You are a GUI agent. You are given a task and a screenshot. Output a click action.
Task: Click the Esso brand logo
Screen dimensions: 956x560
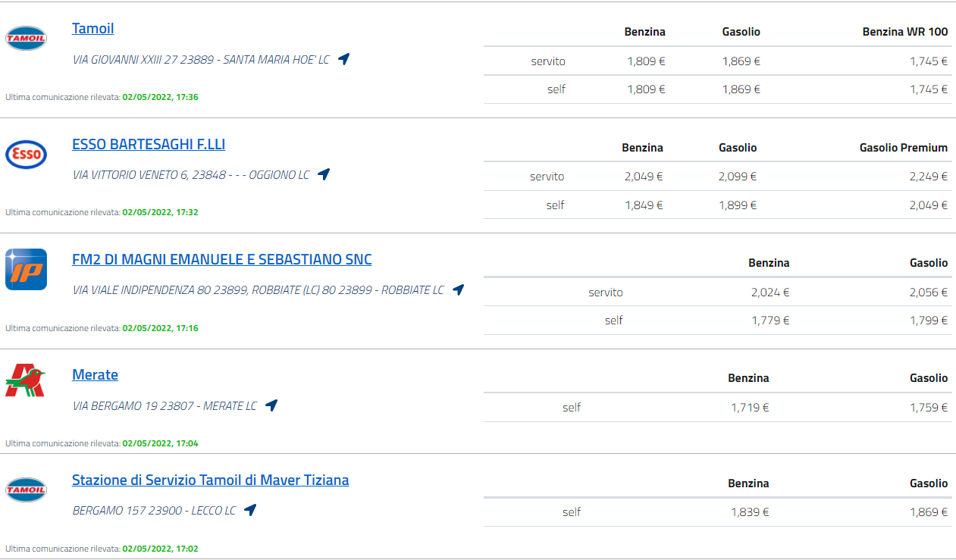26,154
